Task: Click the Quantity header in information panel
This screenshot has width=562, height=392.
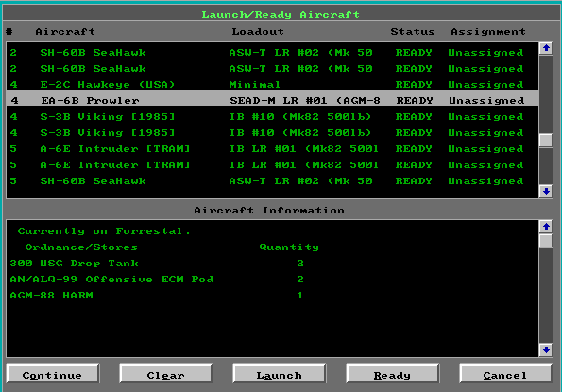Action: pos(289,247)
